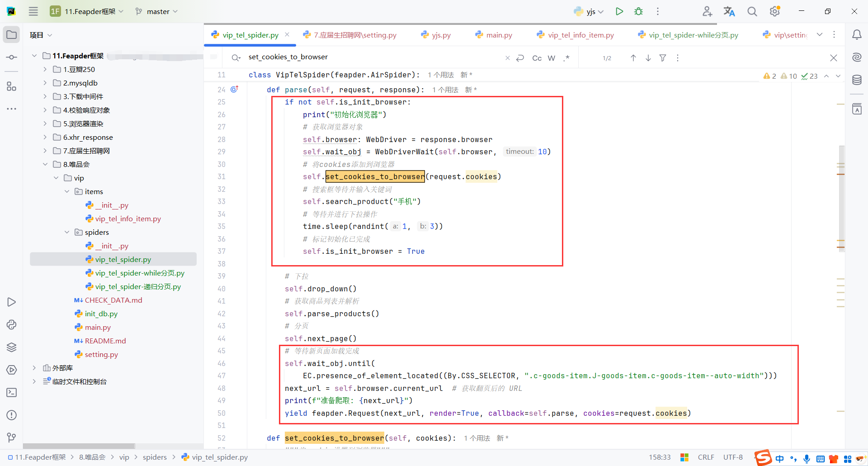
Task: Switch to the main.py tab
Action: (x=499, y=35)
